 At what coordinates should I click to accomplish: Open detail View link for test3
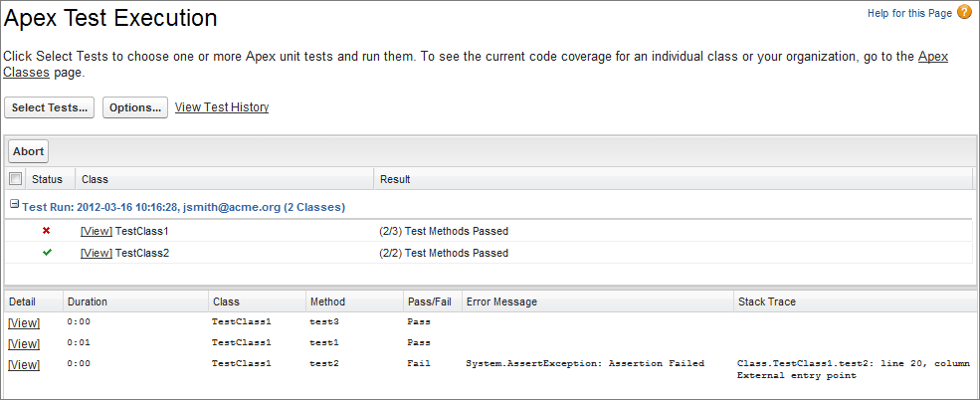[24, 322]
